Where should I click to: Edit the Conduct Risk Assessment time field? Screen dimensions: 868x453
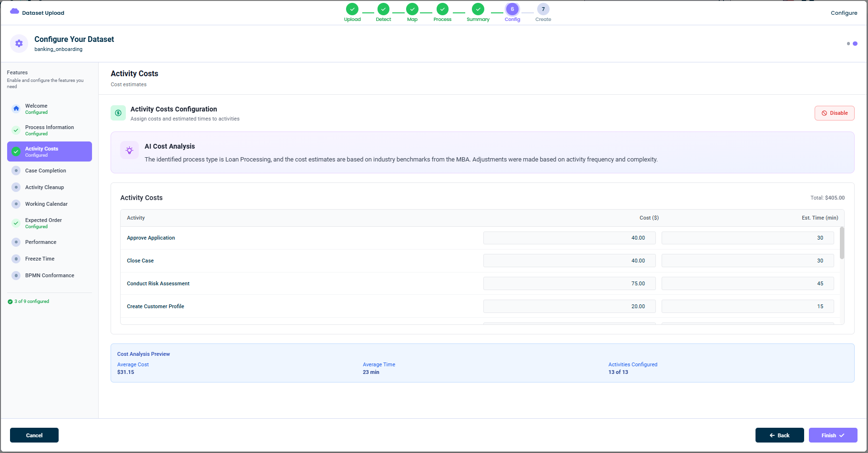click(747, 283)
